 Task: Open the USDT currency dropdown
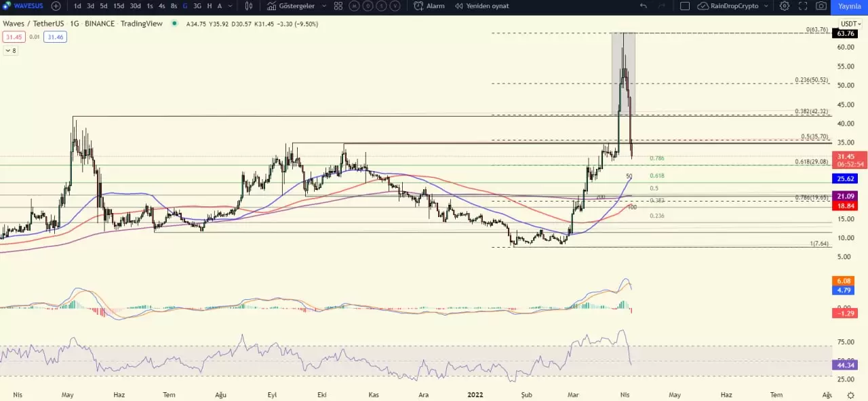[850, 24]
